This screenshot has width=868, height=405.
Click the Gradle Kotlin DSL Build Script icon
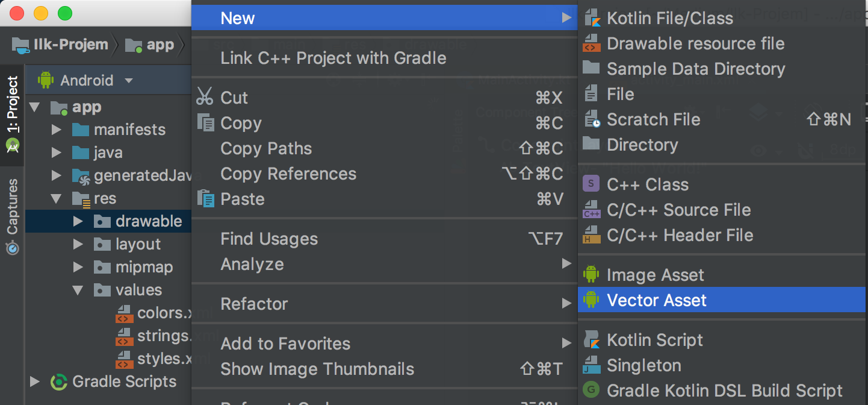[592, 390]
